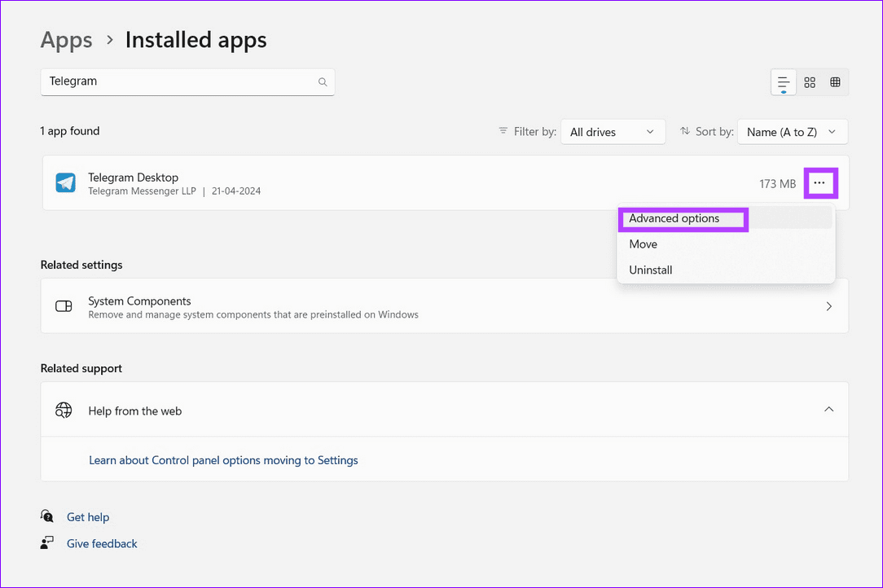Open the Name (A to Z) sort dropdown
The image size is (883, 588).
click(x=792, y=131)
